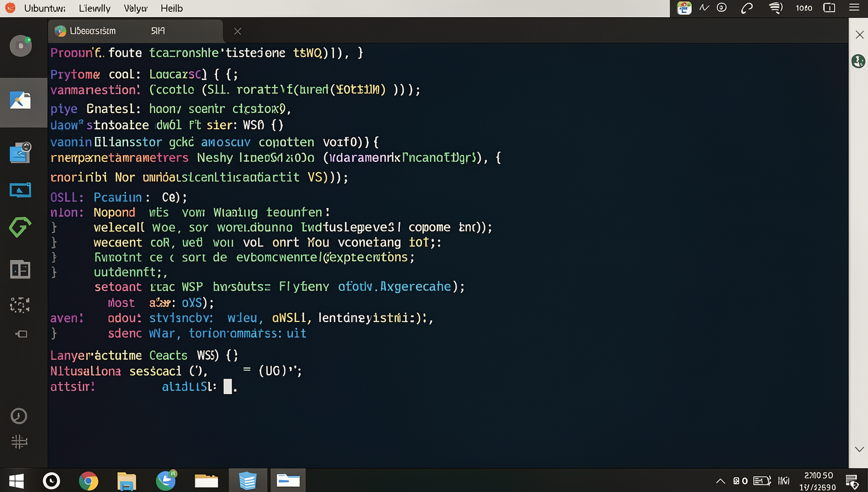This screenshot has width=868, height=492.
Task: Click the word Nopond in terminal
Action: click(114, 212)
